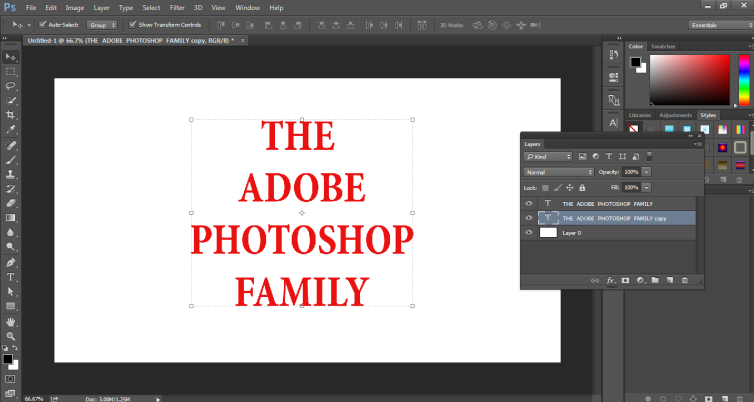Select the Brush tool
The image size is (754, 402).
click(11, 160)
